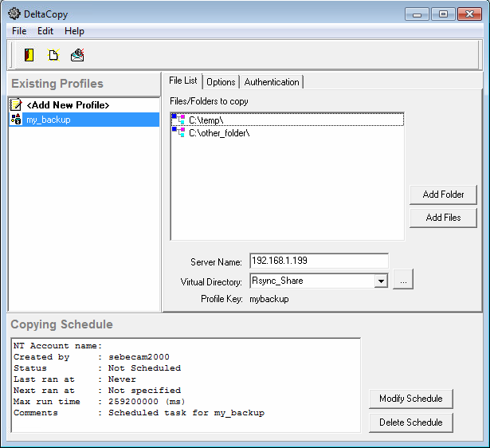Click the profile icon beside my_backup

coord(16,120)
